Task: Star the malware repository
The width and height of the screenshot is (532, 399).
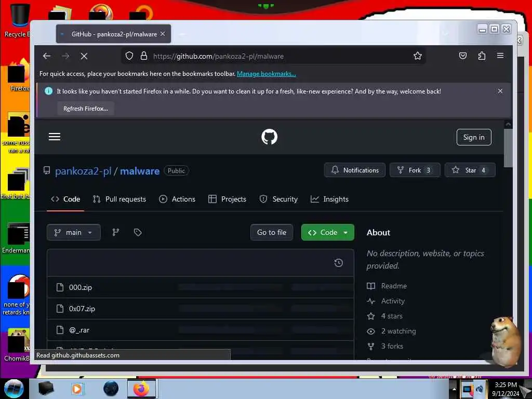Action: click(470, 170)
